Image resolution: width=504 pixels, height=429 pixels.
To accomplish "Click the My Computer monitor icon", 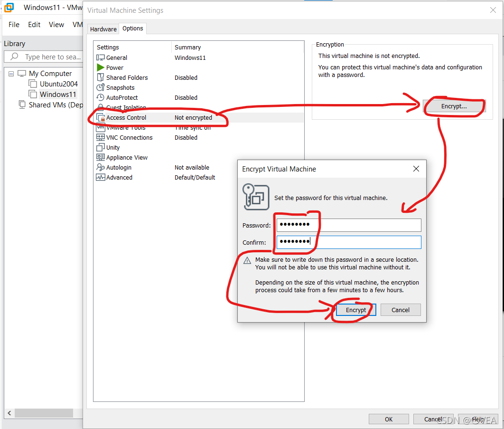I will [x=21, y=73].
